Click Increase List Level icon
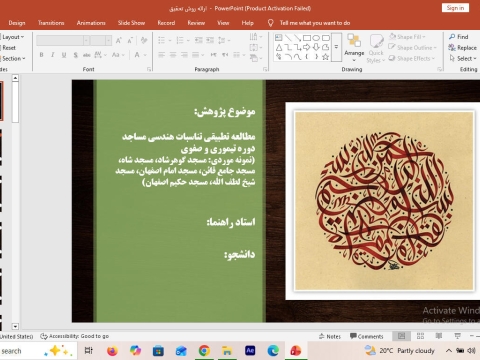This screenshot has width=480, height=360. (x=210, y=41)
